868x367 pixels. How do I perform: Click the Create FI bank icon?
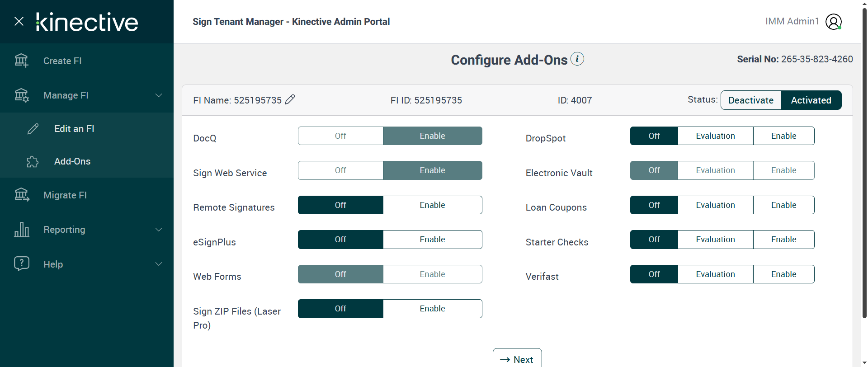point(21,61)
